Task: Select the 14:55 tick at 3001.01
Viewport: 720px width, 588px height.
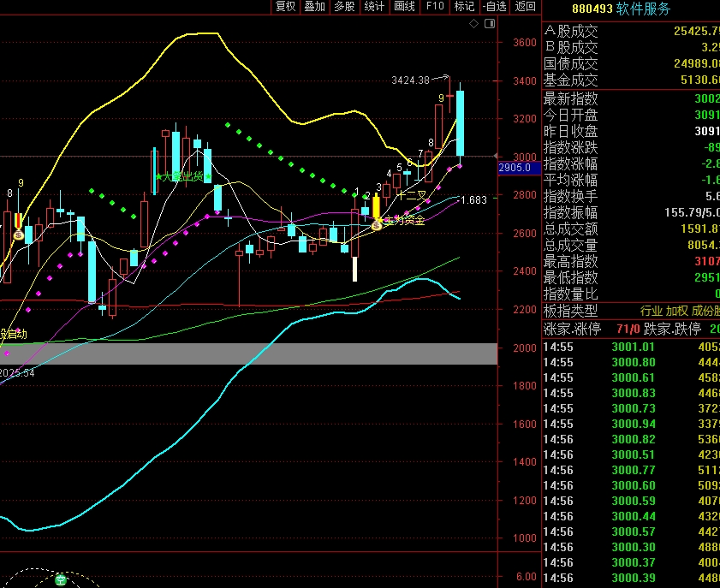Action: tap(631, 347)
